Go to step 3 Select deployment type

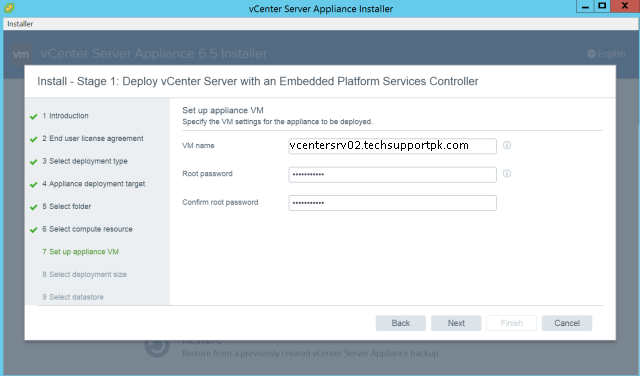coord(84,161)
